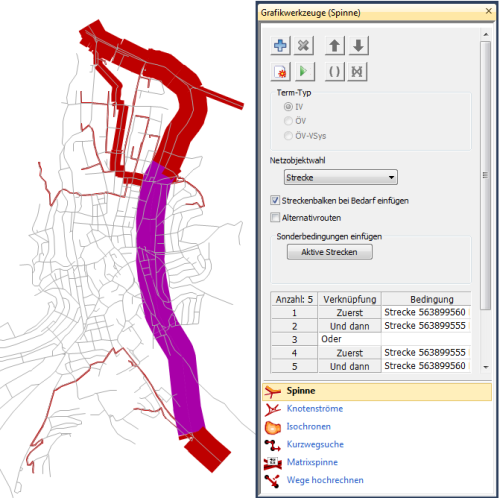
Task: Click the 'Aktive Strecken' button
Action: pyautogui.click(x=330, y=252)
